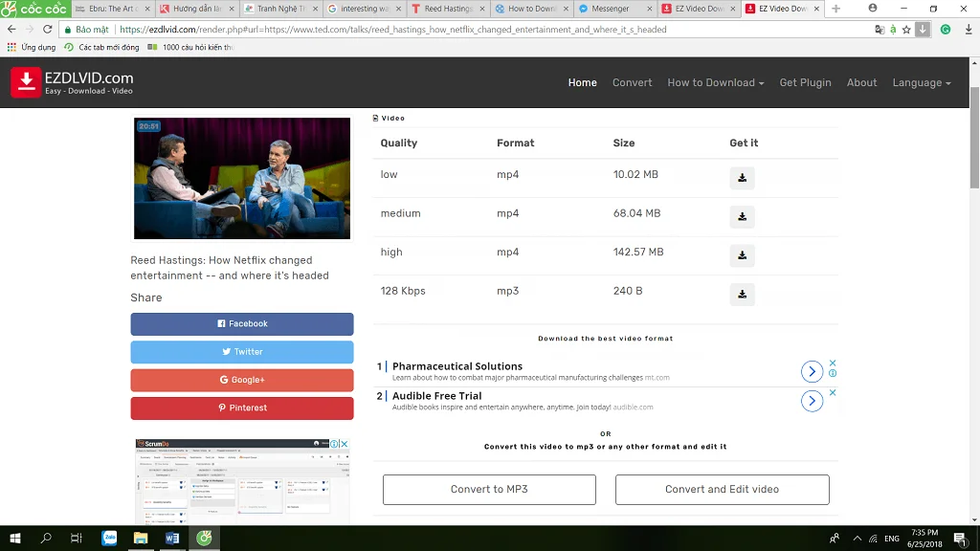Click the taskbar clock showing 7:35 PM

point(924,538)
